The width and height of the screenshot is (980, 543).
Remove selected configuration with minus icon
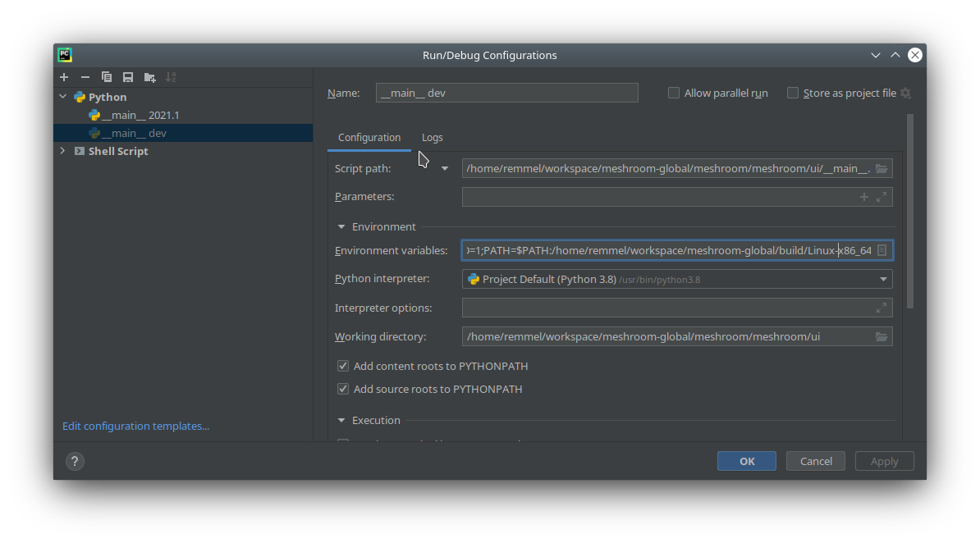85,77
